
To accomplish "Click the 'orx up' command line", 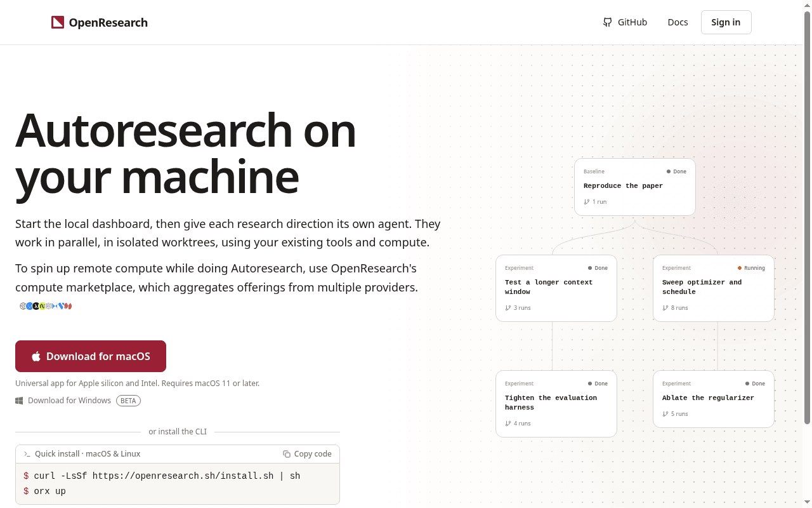I will click(44, 491).
